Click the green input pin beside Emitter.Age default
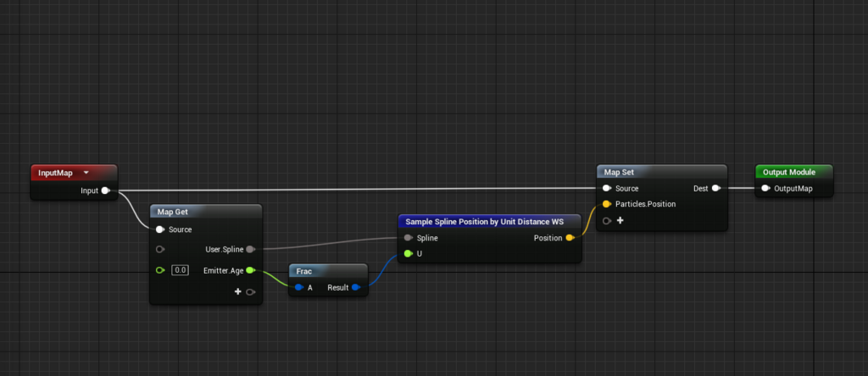 160,270
